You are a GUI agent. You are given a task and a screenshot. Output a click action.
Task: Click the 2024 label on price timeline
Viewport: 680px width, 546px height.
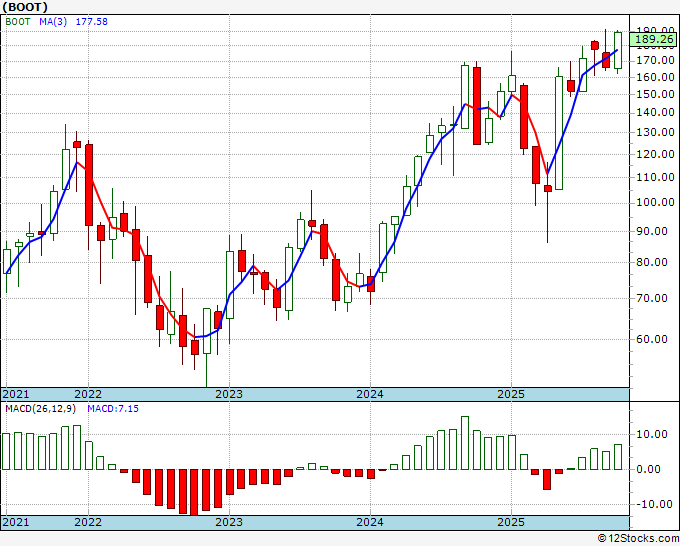click(370, 394)
